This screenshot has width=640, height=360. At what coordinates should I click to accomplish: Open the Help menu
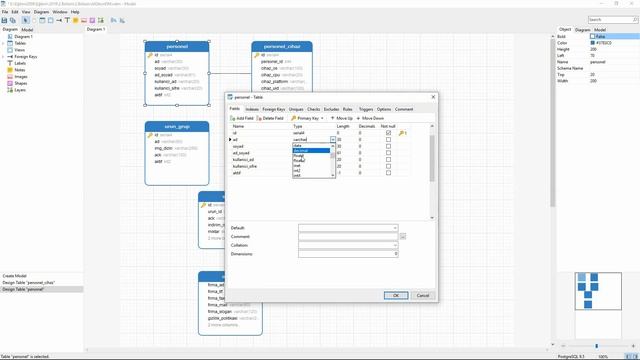(75, 12)
